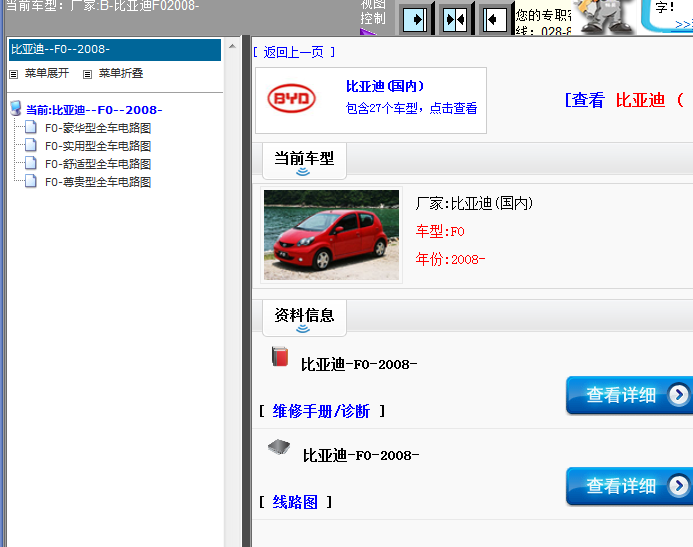Click the 厂家:比亚迪(国内) text
The width and height of the screenshot is (693, 547).
point(475,204)
